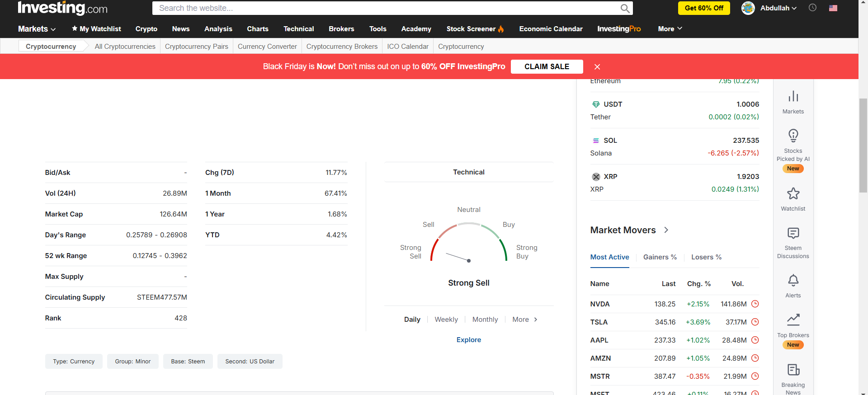Select the Daily technical timeframe
868x395 pixels.
412,320
